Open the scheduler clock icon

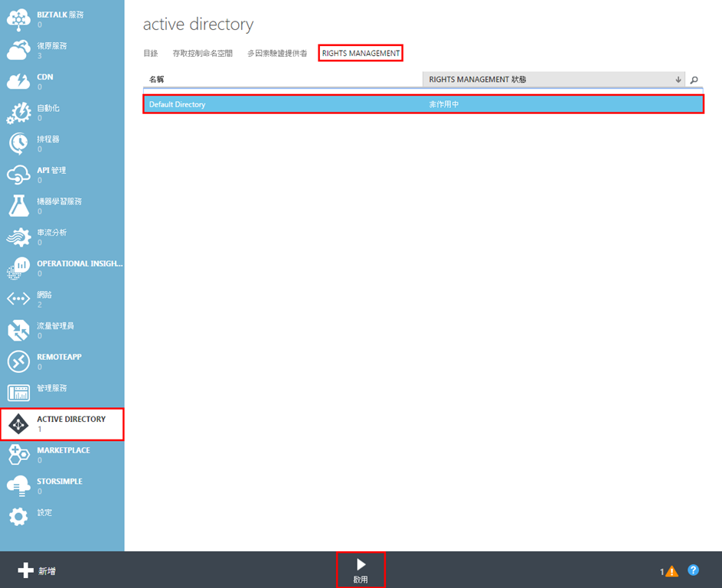click(x=18, y=144)
